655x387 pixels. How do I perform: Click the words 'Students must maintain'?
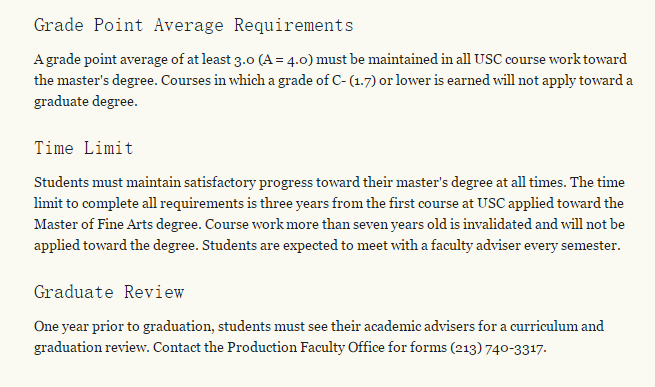coord(107,183)
